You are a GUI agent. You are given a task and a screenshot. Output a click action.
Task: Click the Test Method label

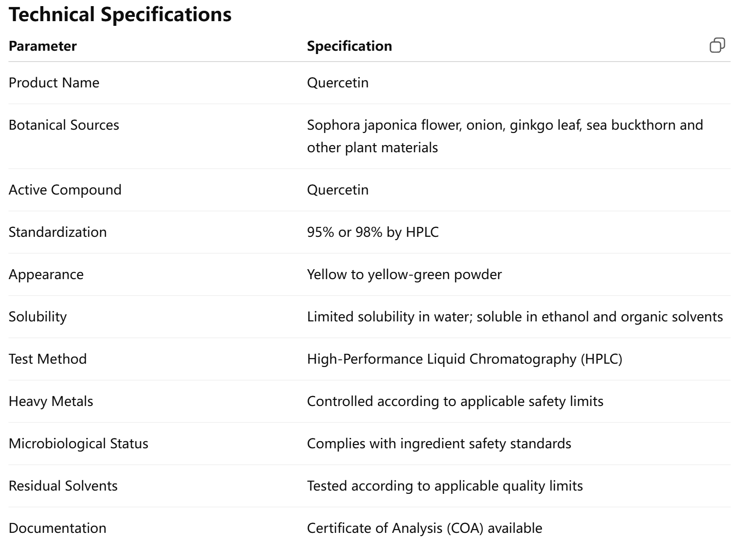[x=47, y=359]
